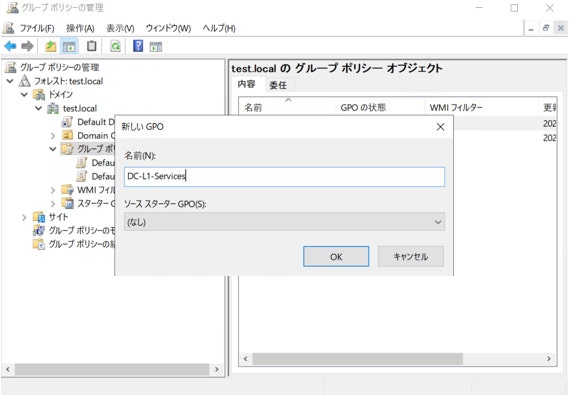
Task: Click the title bar application icon
Action: [x=12, y=8]
